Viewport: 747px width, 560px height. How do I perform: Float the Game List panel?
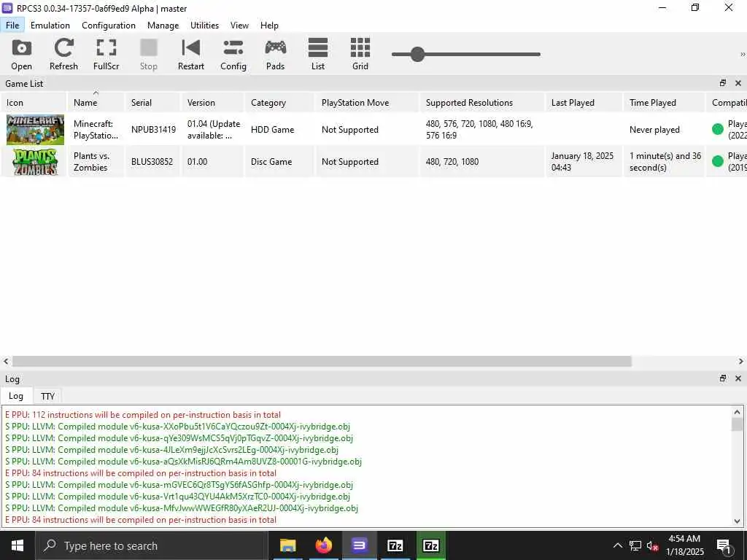click(723, 83)
